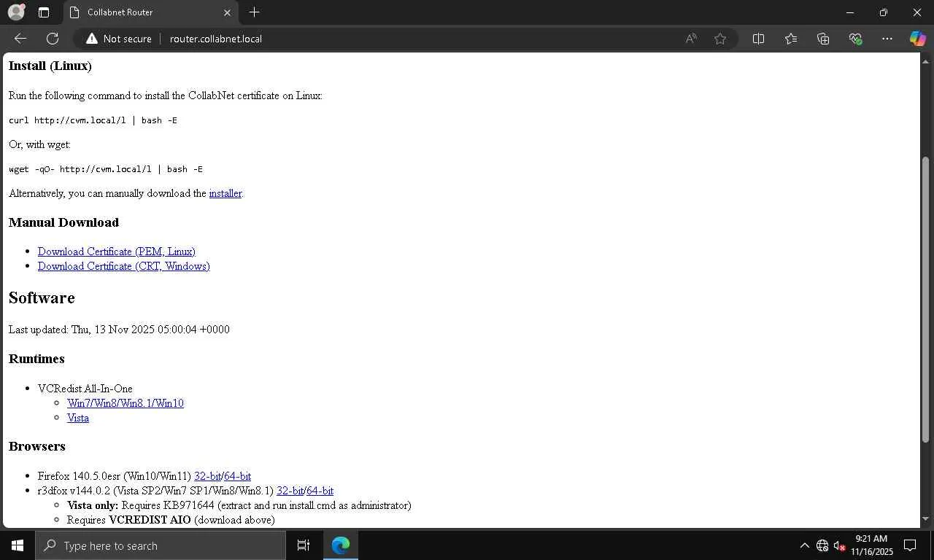Go back to previous page
The width and height of the screenshot is (934, 560).
[20, 39]
